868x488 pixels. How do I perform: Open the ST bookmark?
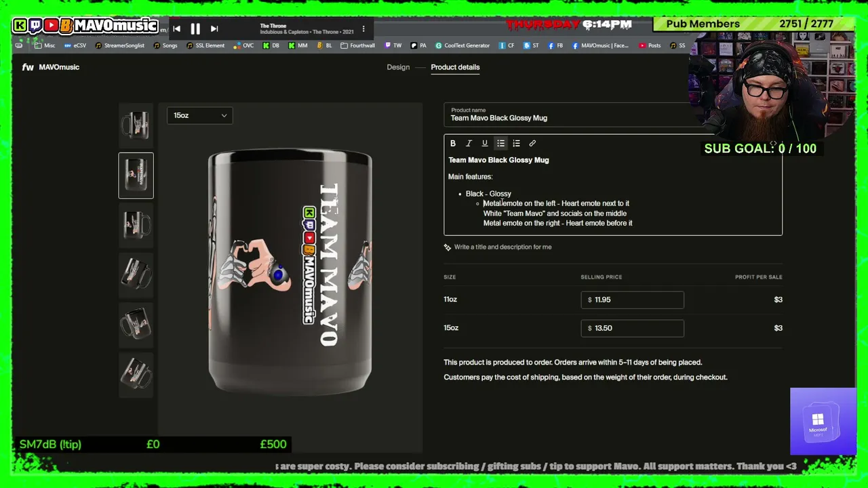point(532,45)
